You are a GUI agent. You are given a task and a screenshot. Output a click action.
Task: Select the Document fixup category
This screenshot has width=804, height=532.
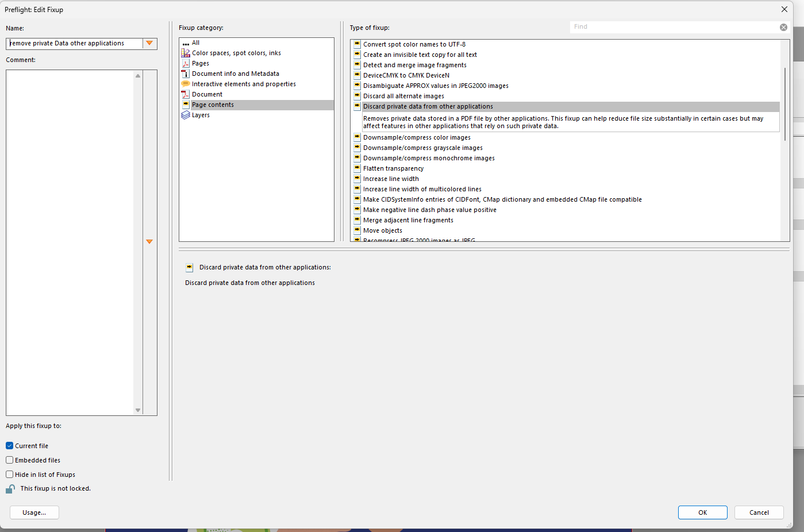[207, 94]
